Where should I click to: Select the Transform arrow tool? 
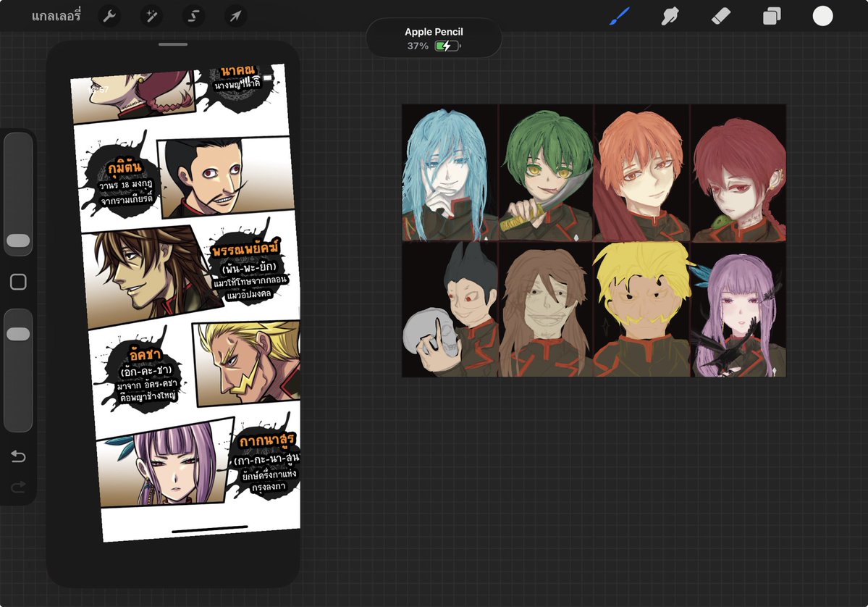(235, 16)
